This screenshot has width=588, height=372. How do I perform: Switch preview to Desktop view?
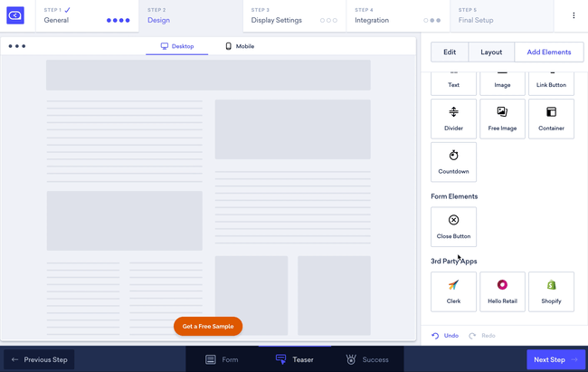(177, 46)
